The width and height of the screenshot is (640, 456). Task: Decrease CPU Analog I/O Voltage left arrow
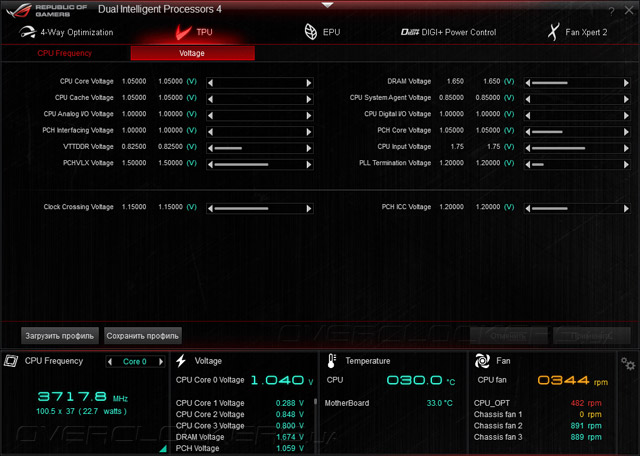click(x=211, y=116)
